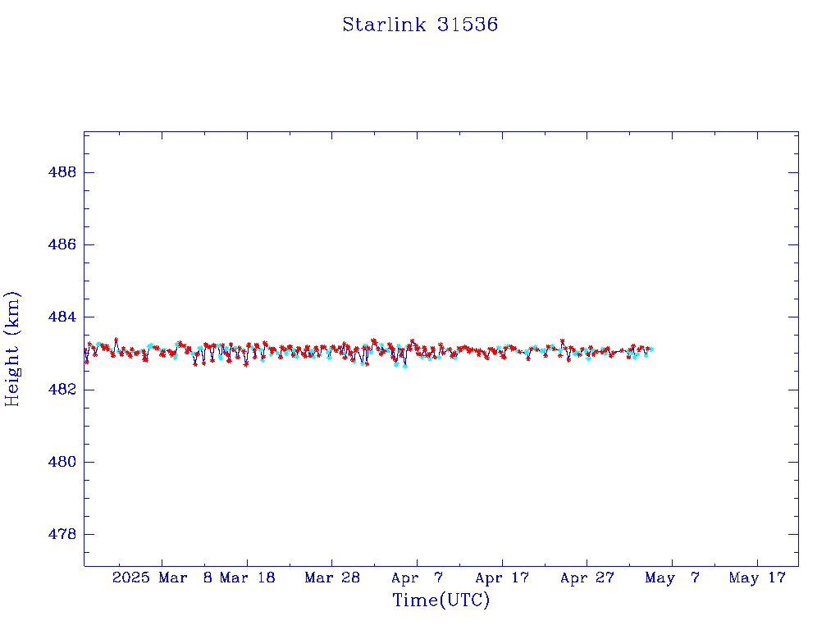This screenshot has height=630, width=840.
Task: Select the 478 y-axis tick label
Action: [x=62, y=533]
